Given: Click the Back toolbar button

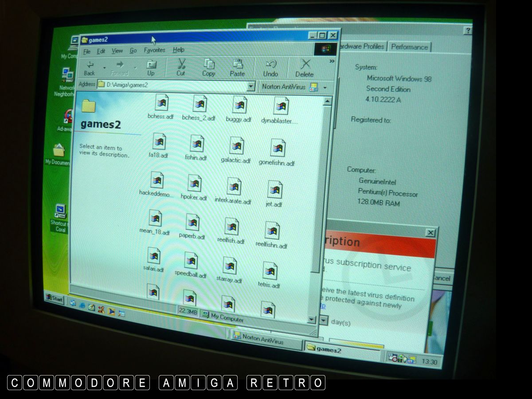Looking at the screenshot, I should pyautogui.click(x=90, y=67).
